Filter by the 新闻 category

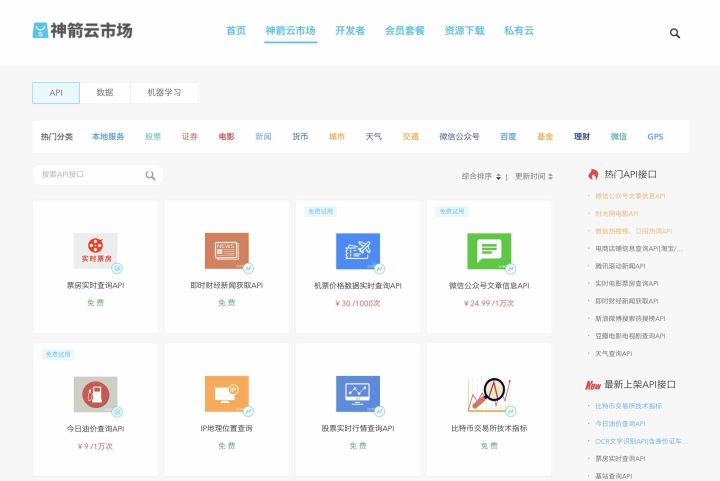point(263,136)
